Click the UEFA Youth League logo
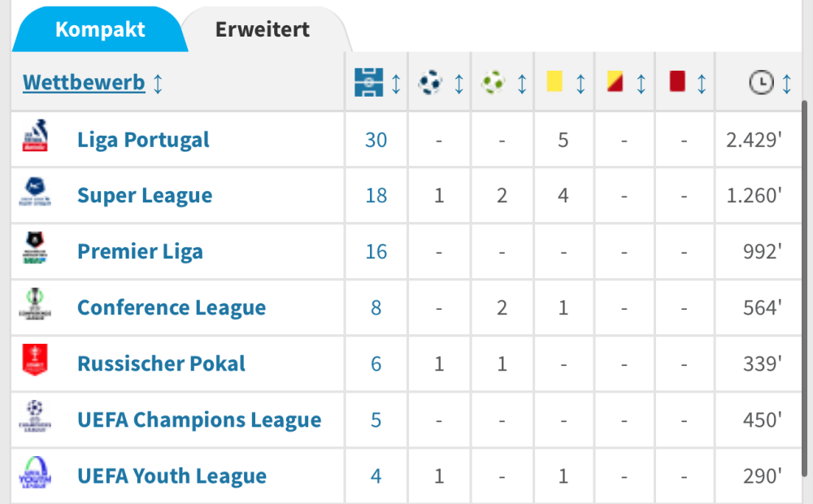The height and width of the screenshot is (504, 813). coord(36,474)
